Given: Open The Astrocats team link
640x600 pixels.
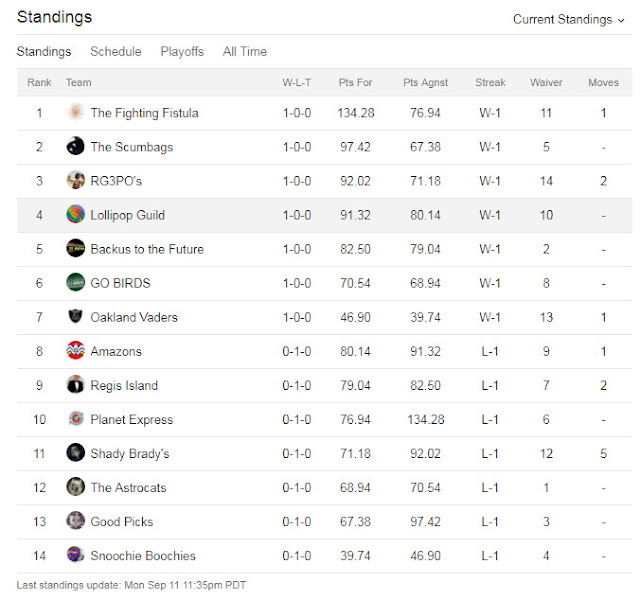Looking at the screenshot, I should [128, 488].
